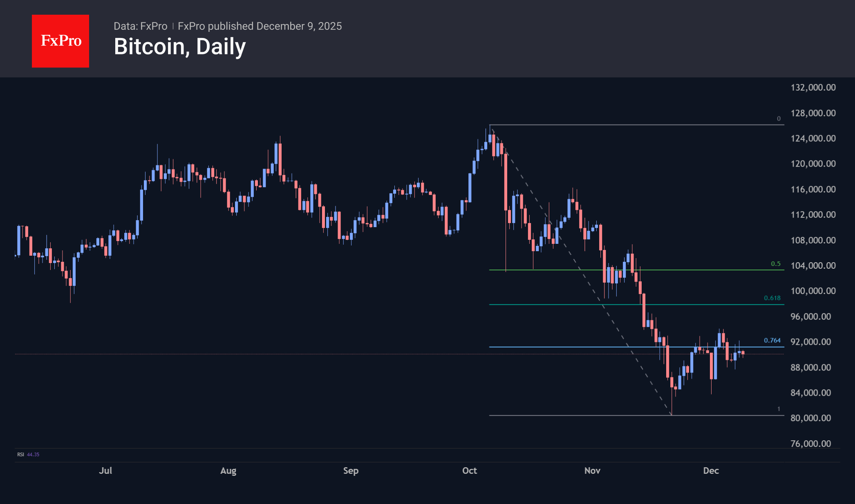Click the 104,000.00 price axis label
The width and height of the screenshot is (855, 504).
(813, 265)
